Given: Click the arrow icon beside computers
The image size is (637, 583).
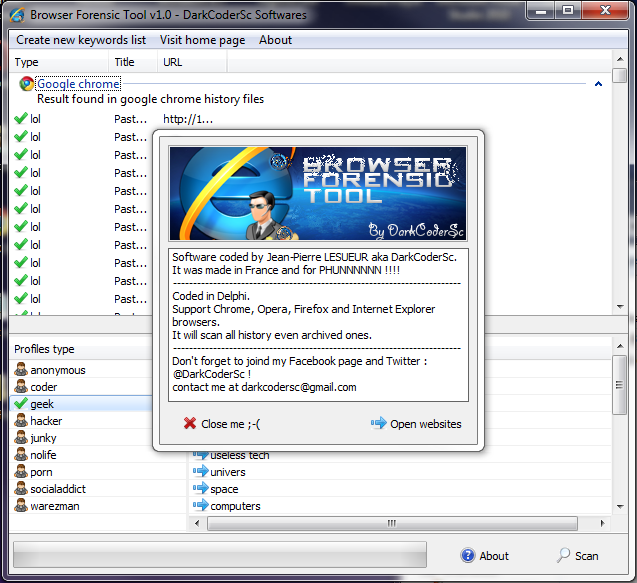Looking at the screenshot, I should (x=201, y=505).
